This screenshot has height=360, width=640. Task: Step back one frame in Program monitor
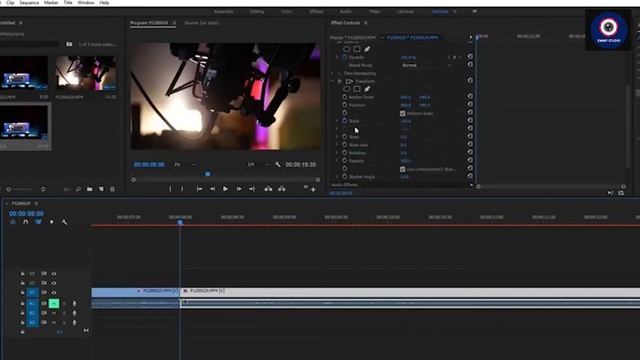tap(212, 189)
